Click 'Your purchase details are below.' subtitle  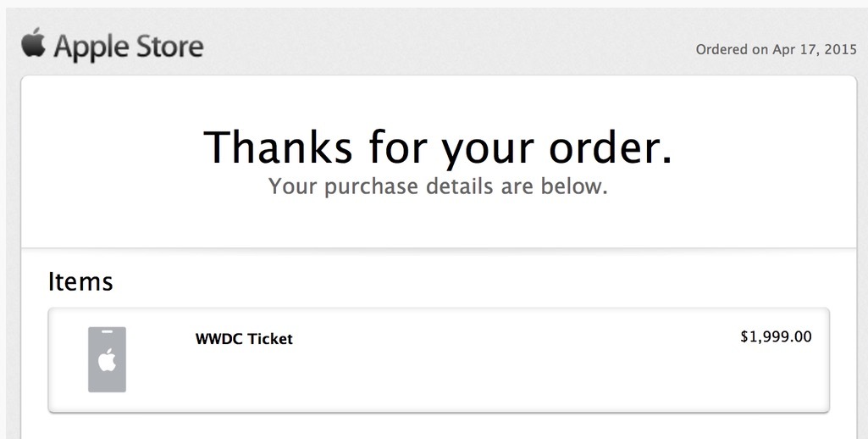tap(438, 186)
